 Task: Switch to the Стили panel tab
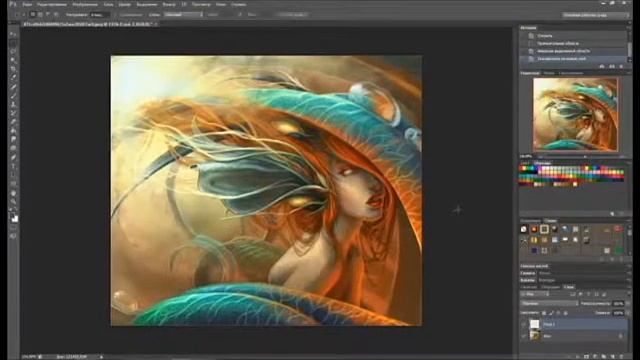[x=550, y=220]
